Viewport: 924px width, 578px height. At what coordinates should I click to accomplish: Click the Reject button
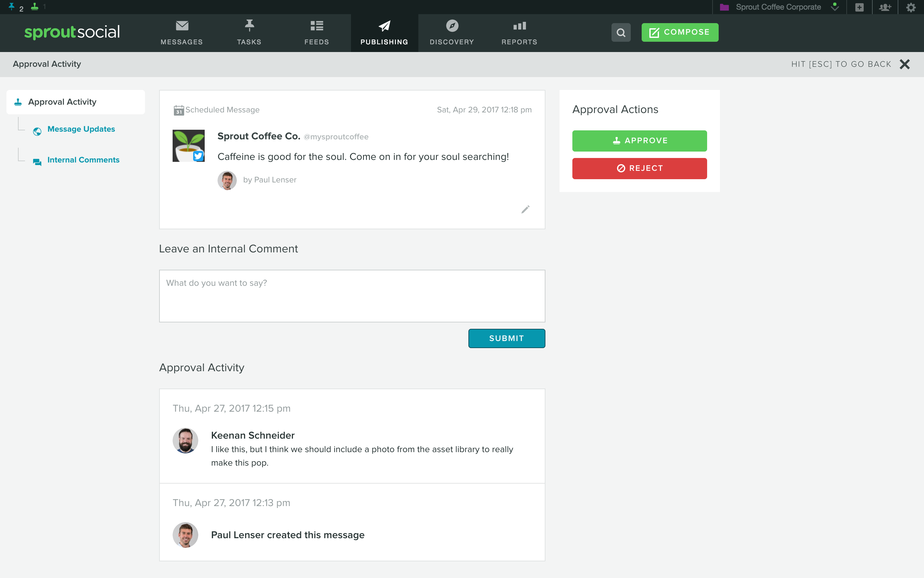coord(639,168)
